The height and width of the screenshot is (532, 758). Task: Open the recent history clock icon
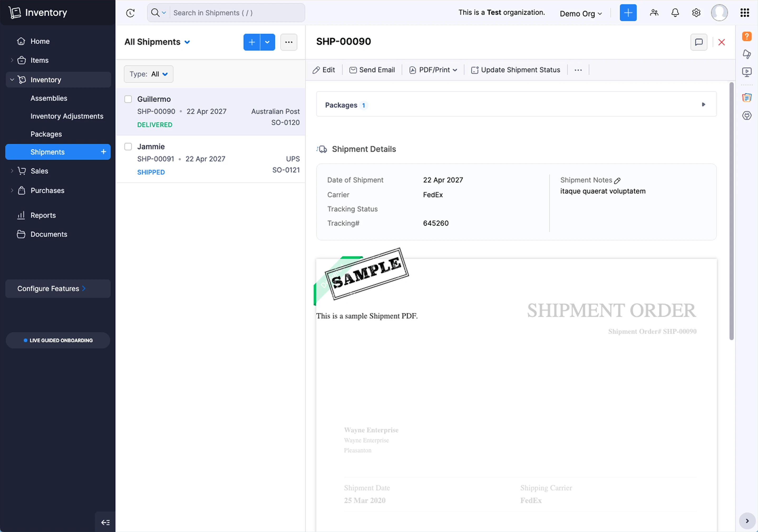click(130, 13)
